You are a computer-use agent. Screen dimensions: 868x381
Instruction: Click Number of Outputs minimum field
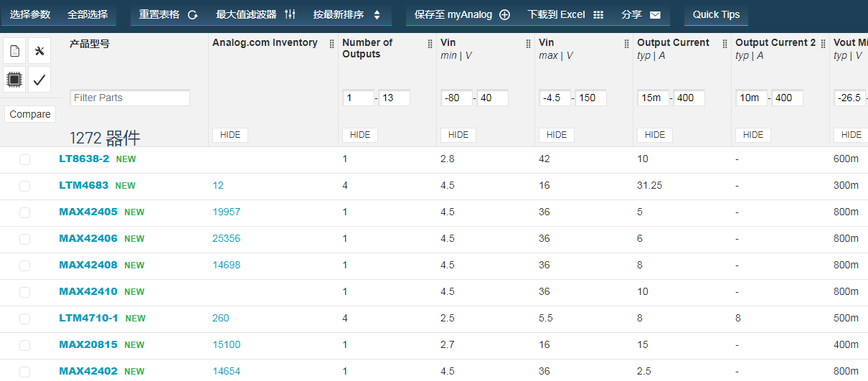[359, 98]
